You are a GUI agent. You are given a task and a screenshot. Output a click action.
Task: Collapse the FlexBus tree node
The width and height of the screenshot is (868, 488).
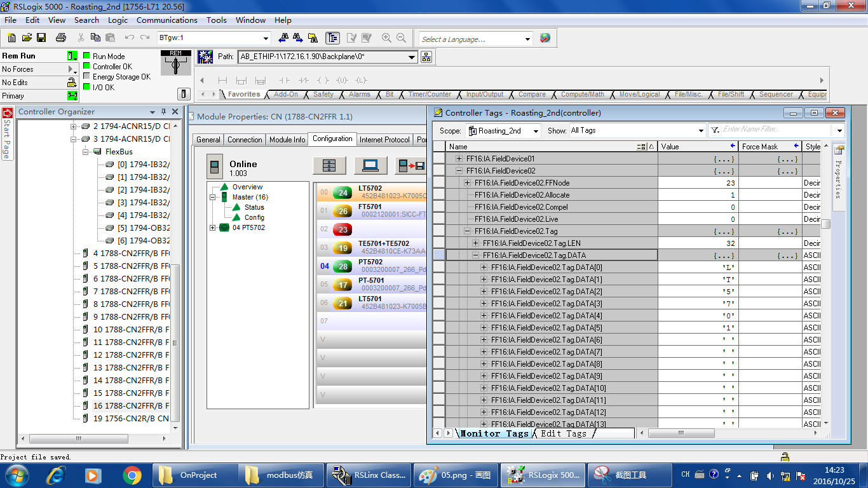85,152
